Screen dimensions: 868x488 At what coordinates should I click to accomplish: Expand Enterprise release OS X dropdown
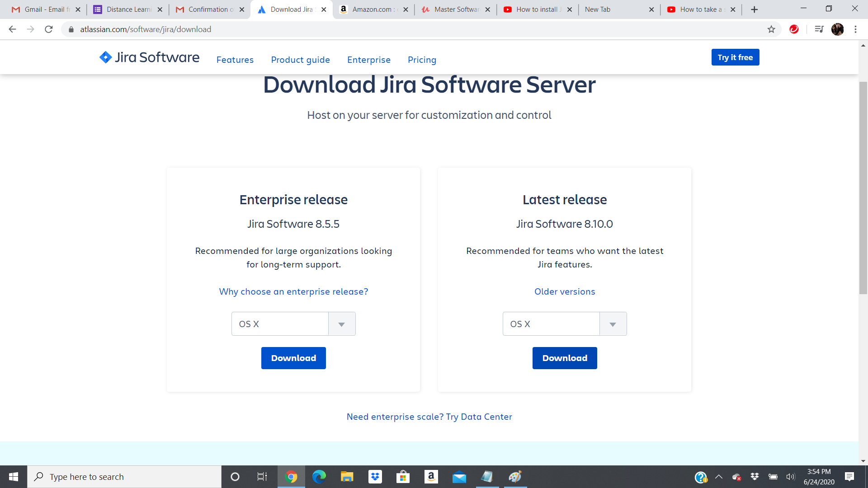[342, 324]
